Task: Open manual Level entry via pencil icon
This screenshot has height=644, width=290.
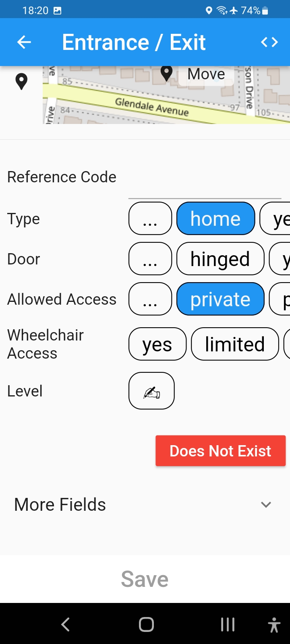Action: coord(151,390)
